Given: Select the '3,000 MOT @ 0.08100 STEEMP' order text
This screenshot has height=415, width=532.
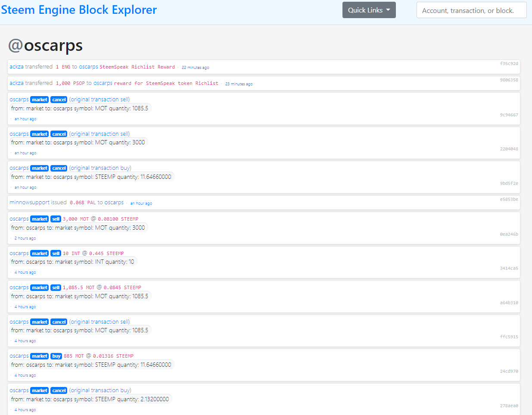Looking at the screenshot, I should (x=101, y=219).
